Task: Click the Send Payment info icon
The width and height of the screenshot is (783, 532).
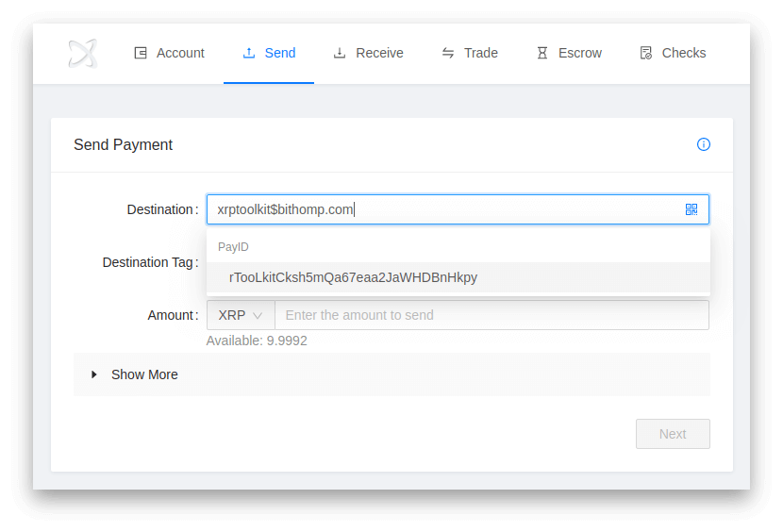Action: [x=703, y=144]
